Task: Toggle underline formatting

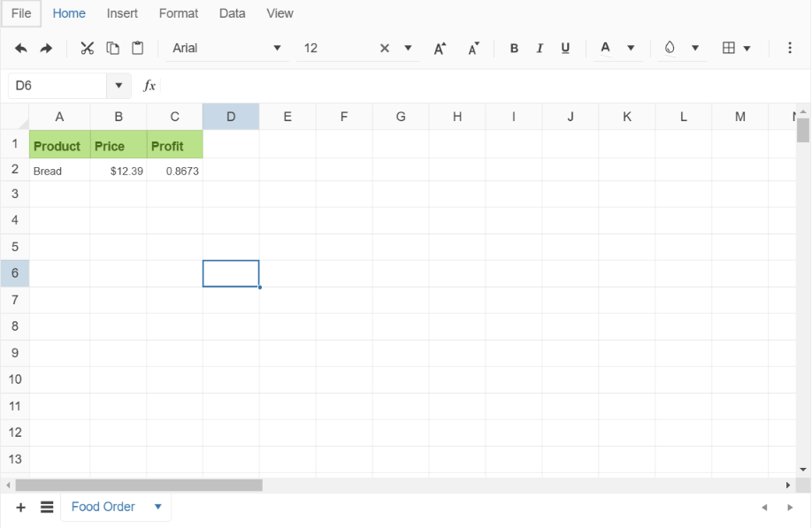Action: click(x=565, y=49)
